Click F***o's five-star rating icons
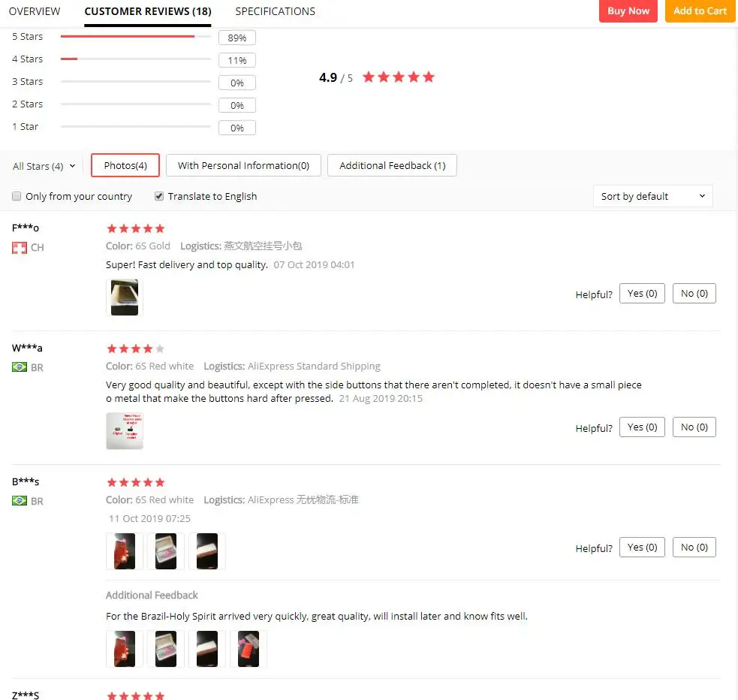Viewport: 738px width, 700px height. coord(136,229)
